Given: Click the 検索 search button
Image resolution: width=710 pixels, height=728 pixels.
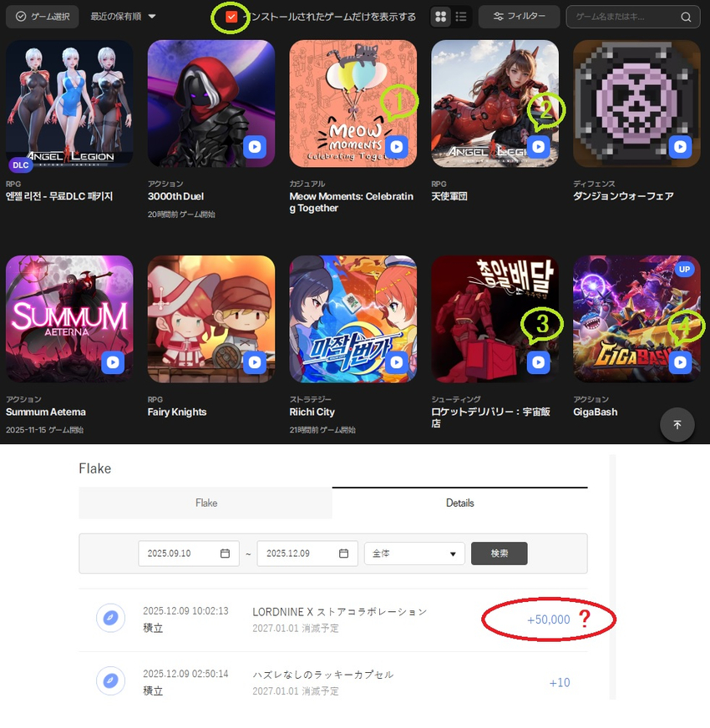Looking at the screenshot, I should coord(499,554).
